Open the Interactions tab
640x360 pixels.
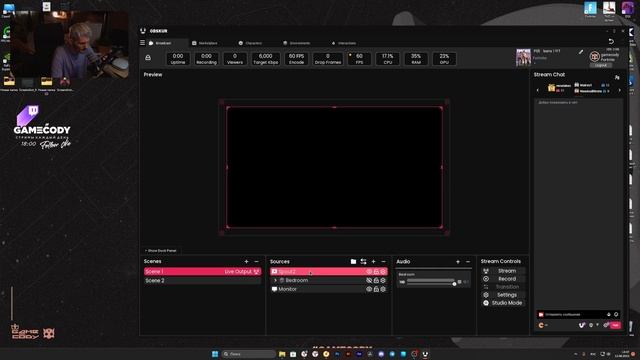coord(344,43)
